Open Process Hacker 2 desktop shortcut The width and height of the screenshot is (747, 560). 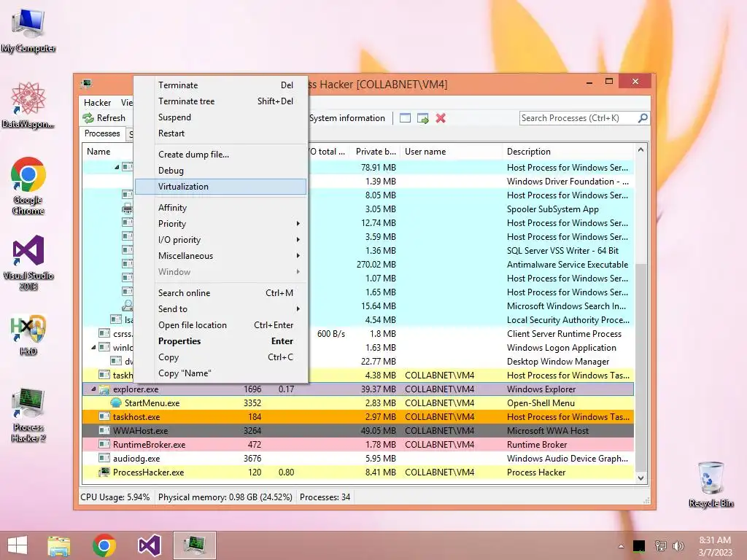[x=28, y=415]
